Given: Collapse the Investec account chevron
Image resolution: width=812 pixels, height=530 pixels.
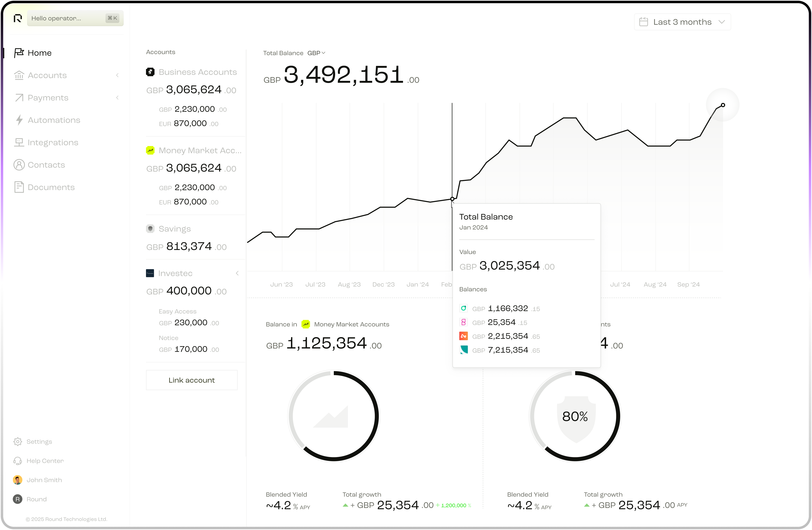Looking at the screenshot, I should pyautogui.click(x=237, y=273).
